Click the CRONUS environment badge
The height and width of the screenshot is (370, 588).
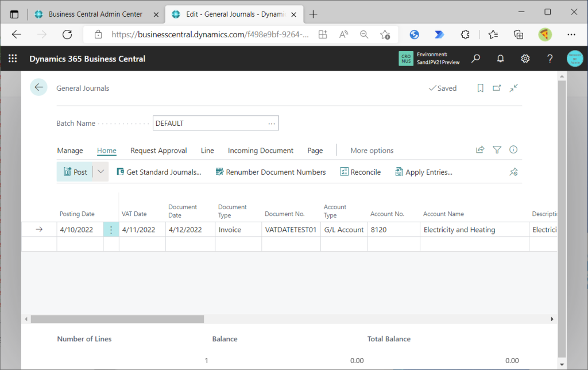[406, 59]
